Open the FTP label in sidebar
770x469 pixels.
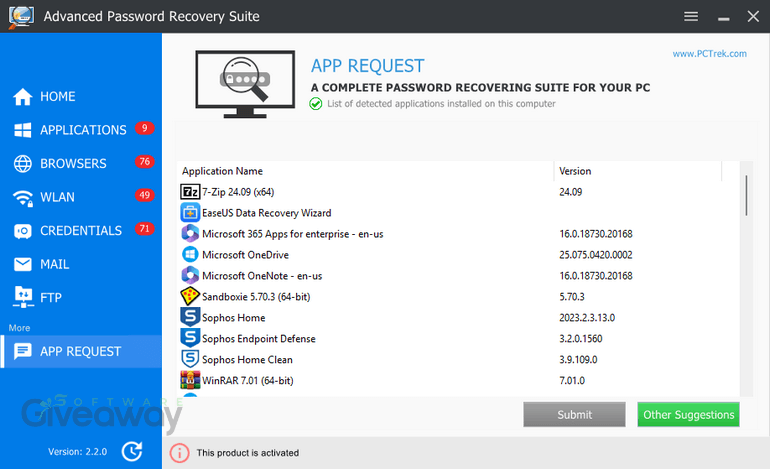click(x=51, y=298)
